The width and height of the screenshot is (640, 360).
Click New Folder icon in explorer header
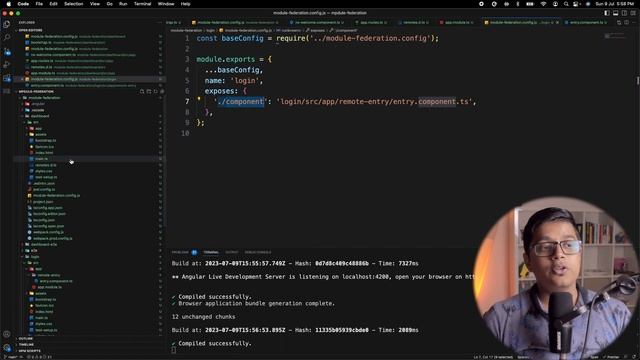149,91
